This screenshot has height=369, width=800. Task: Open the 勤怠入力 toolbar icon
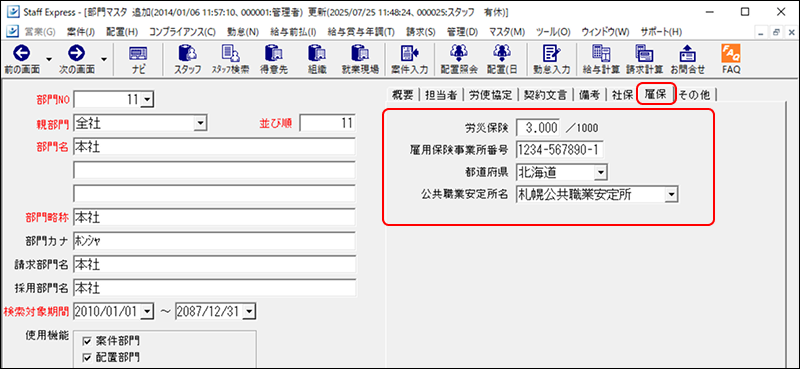[551, 53]
